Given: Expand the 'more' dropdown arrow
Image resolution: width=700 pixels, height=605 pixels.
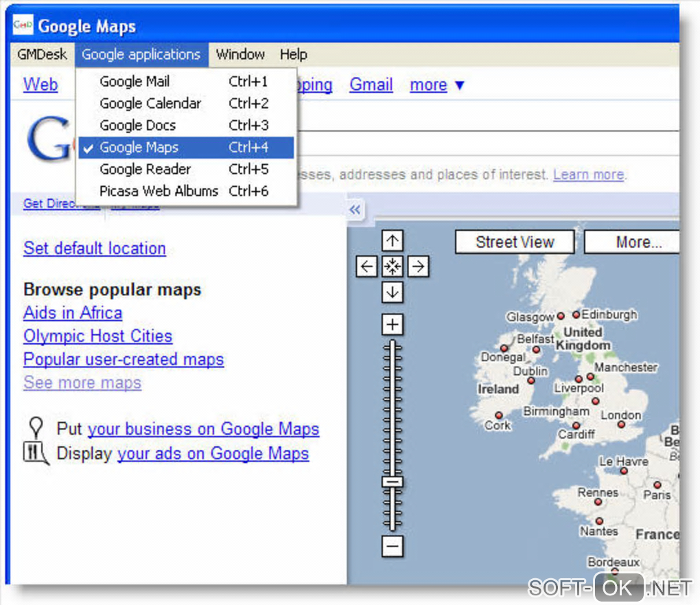Looking at the screenshot, I should coord(460,86).
